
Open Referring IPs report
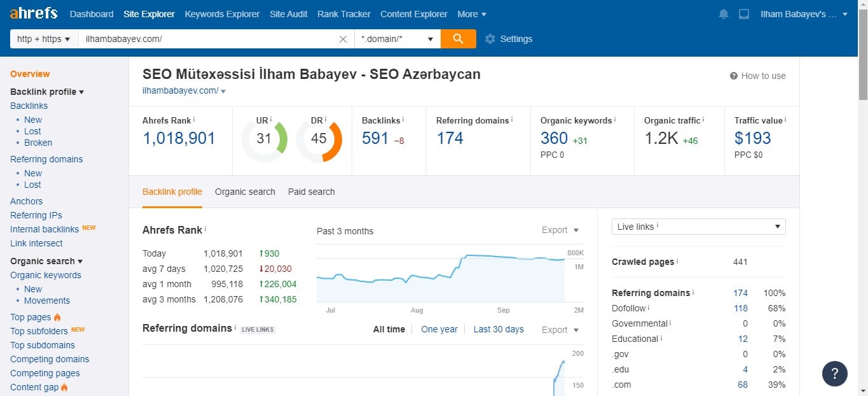(36, 215)
